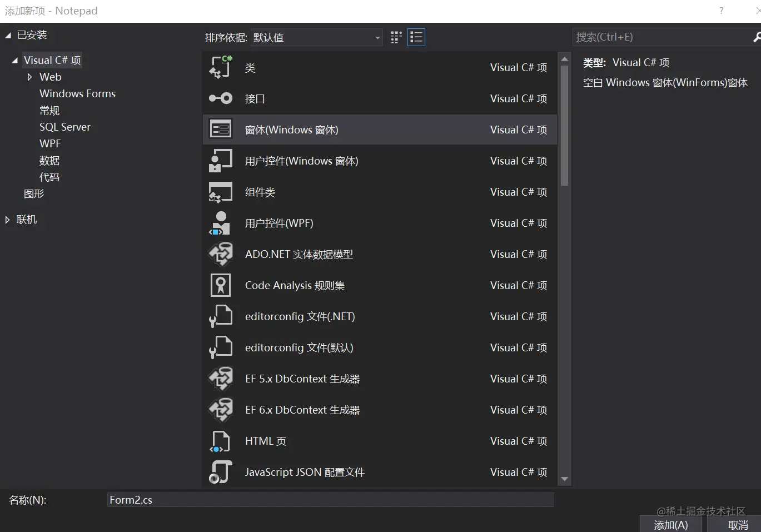
Task: Click the Class (类) template icon
Action: pyautogui.click(x=221, y=67)
